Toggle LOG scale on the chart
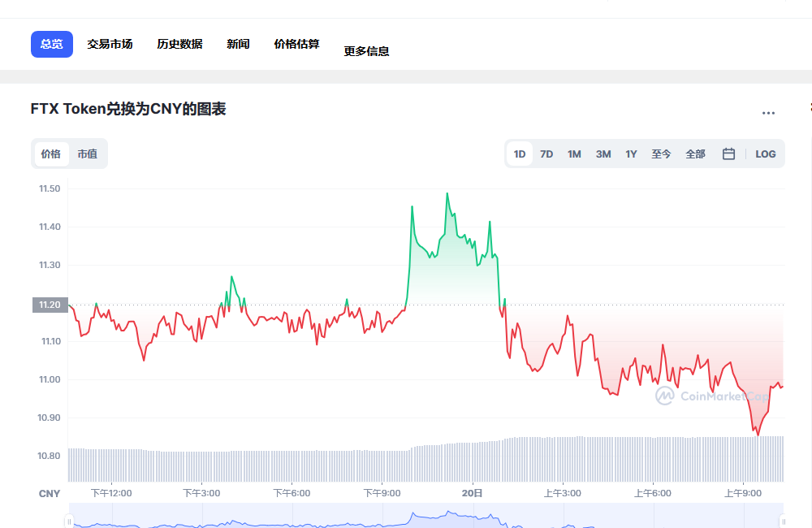The width and height of the screenshot is (812, 528). (766, 154)
